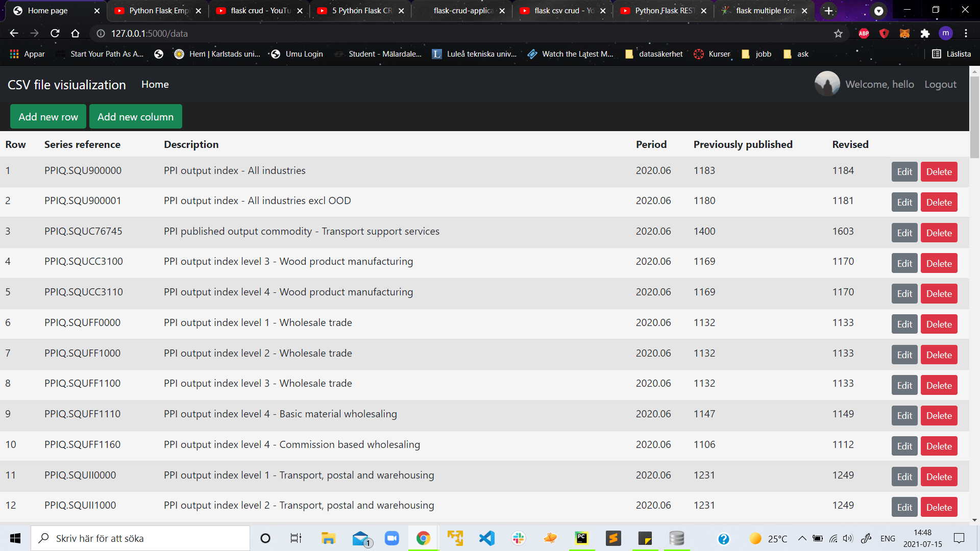The height and width of the screenshot is (551, 980).
Task: Switch to Python Flask REST tab
Action: [664, 11]
